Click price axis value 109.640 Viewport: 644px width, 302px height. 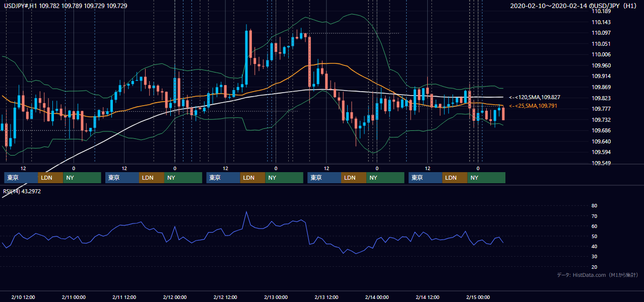(602, 141)
